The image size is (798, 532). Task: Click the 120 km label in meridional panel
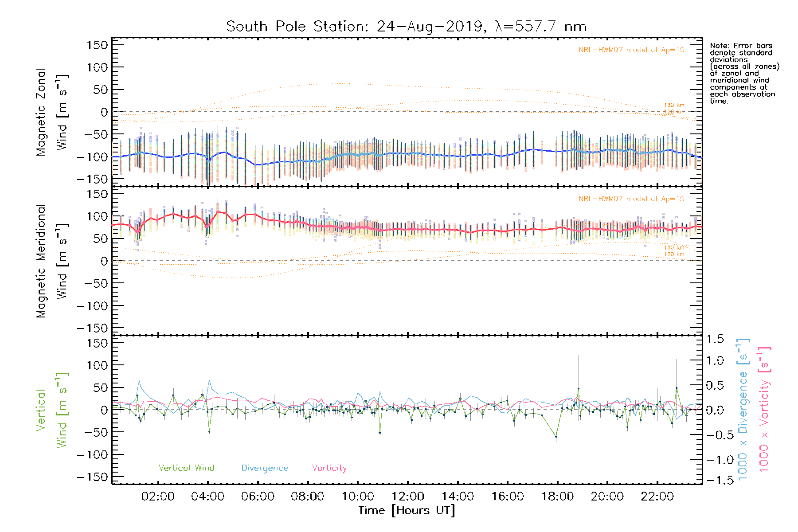click(674, 254)
